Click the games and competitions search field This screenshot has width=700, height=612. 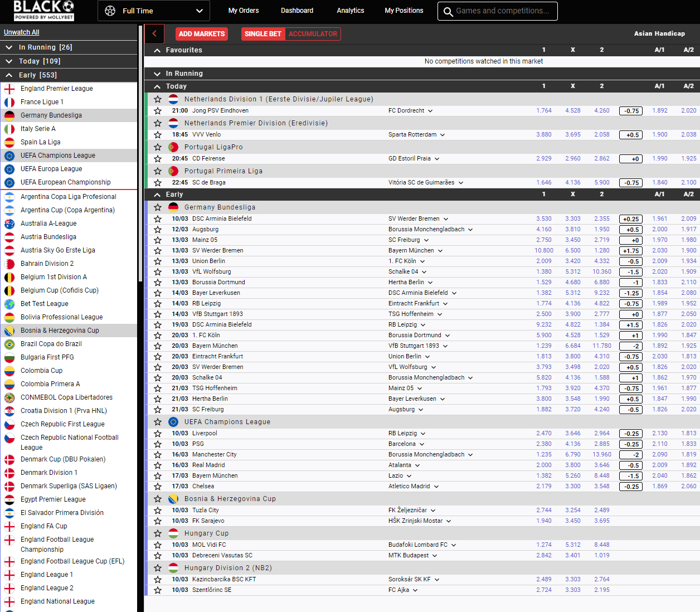pyautogui.click(x=498, y=11)
